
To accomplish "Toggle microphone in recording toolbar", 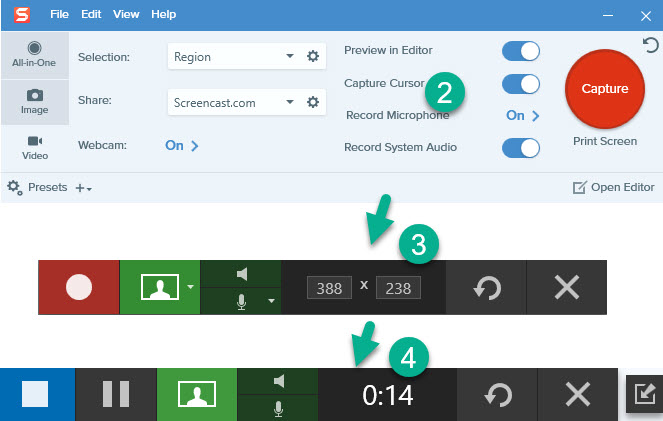I will point(241,302).
